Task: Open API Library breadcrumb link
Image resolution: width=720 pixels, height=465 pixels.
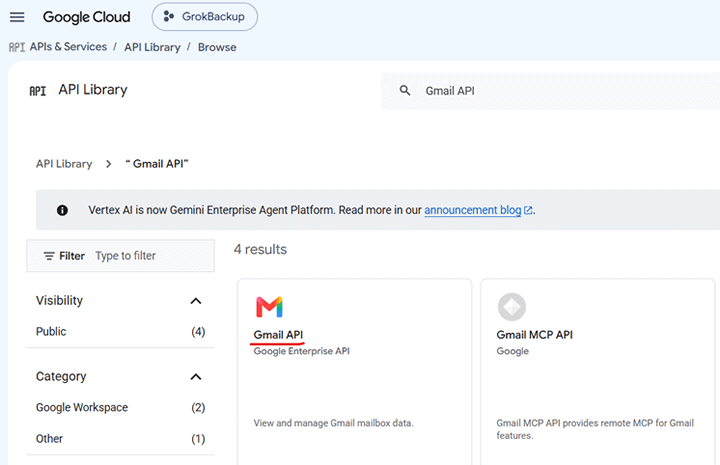Action: (x=152, y=47)
